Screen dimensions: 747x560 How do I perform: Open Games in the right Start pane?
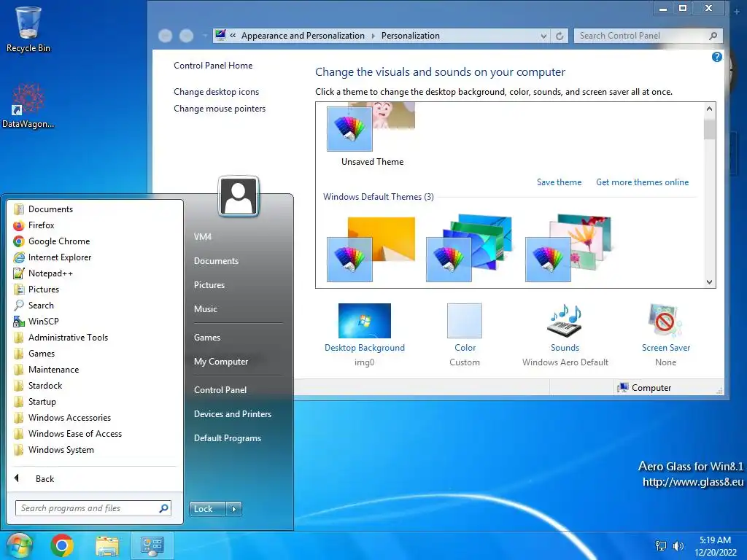[206, 338]
